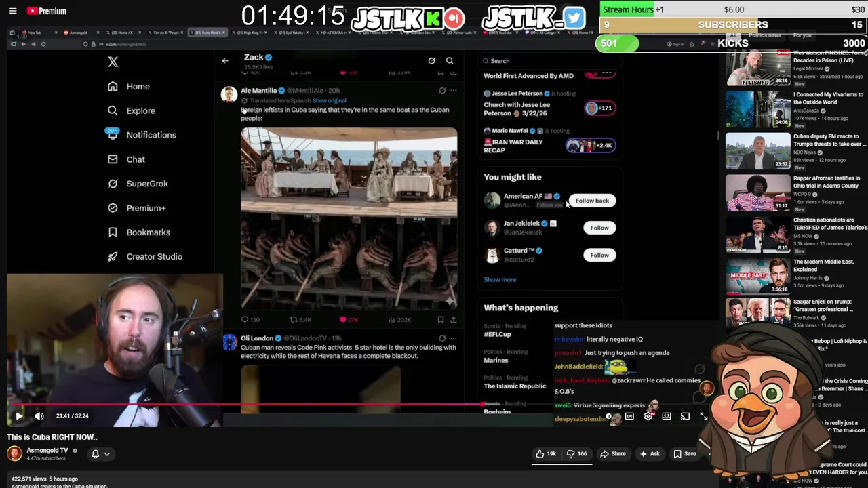The width and height of the screenshot is (868, 488).
Task: Open Premium+ in the X sidebar
Action: coord(136,208)
